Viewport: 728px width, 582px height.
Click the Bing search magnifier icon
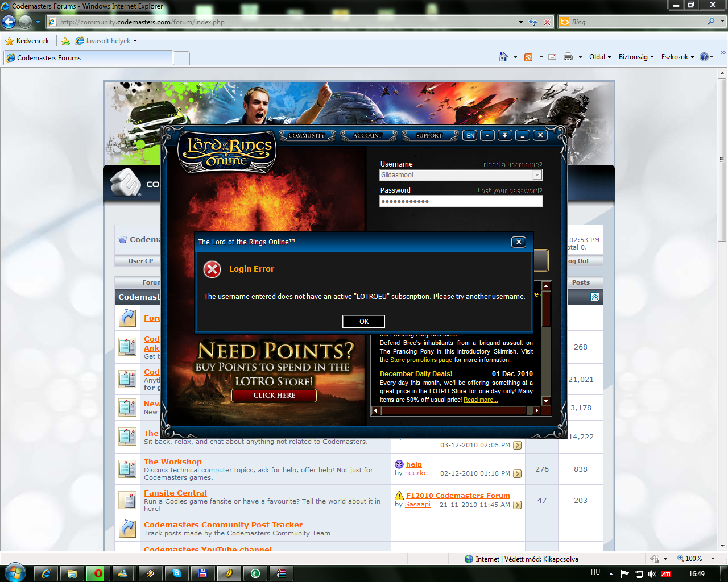[711, 22]
